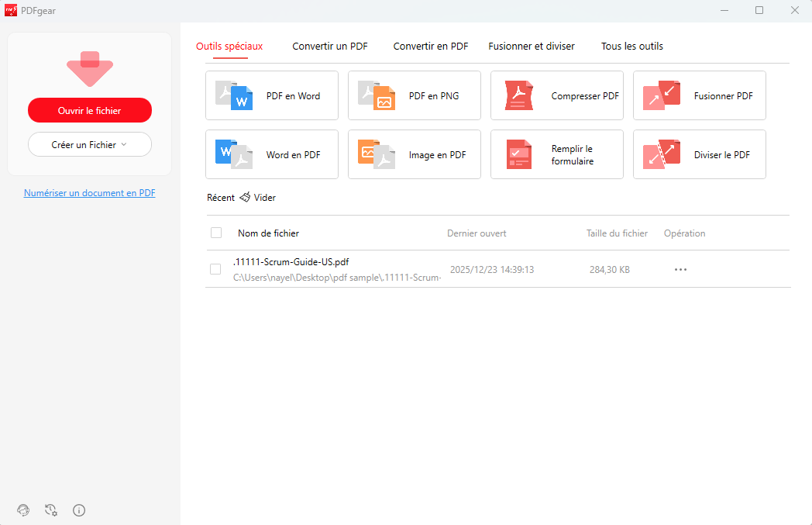
Task: Click the support headset icon
Action: point(22,509)
